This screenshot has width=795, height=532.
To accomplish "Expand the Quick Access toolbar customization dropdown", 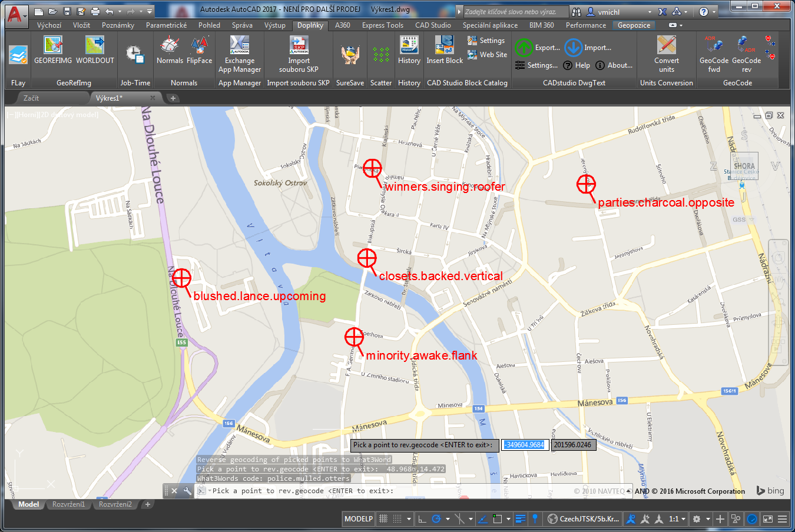I will pos(150,11).
